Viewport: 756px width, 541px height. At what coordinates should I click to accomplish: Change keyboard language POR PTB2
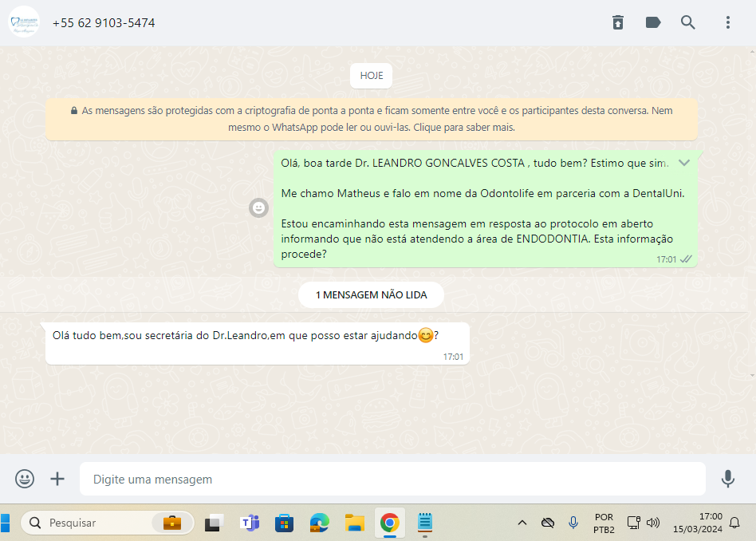click(604, 523)
